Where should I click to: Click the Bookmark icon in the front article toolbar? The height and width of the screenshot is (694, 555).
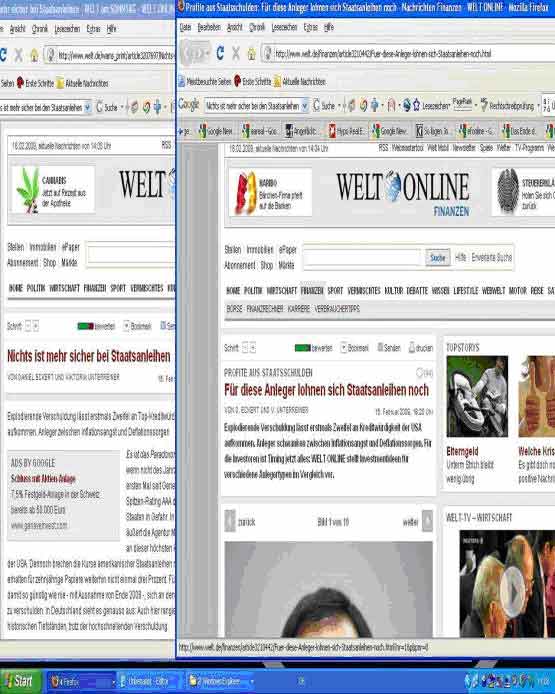(343, 348)
